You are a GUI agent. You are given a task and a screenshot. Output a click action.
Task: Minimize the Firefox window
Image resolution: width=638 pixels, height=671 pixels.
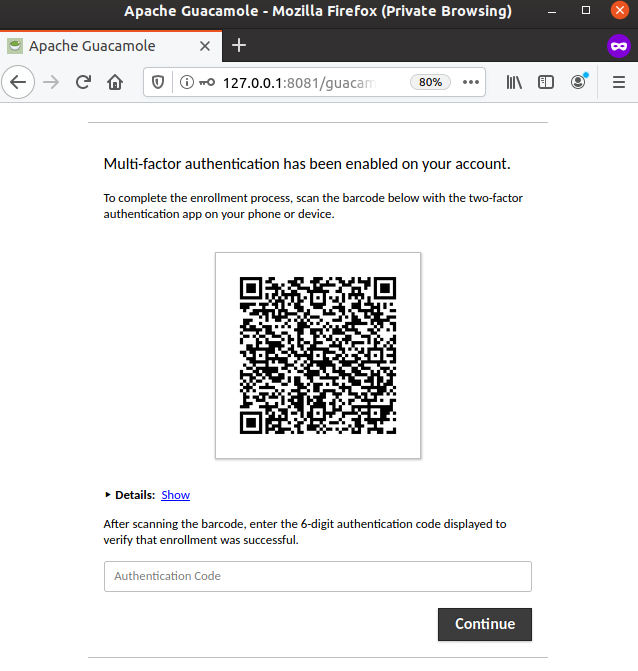552,12
